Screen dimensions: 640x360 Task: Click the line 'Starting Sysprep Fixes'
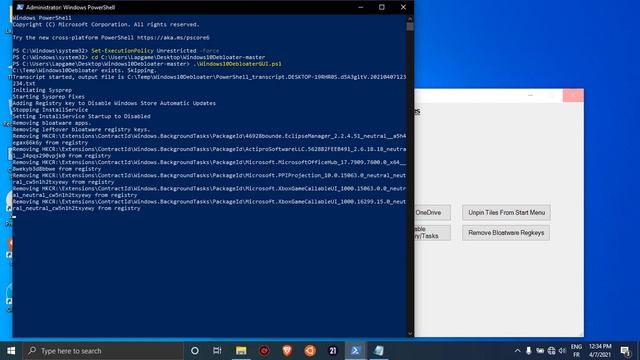(x=49, y=97)
